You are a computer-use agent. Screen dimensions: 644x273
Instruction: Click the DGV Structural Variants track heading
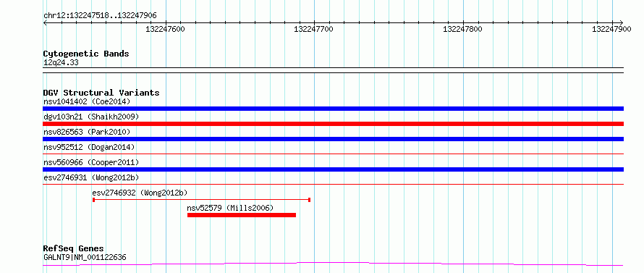(101, 93)
